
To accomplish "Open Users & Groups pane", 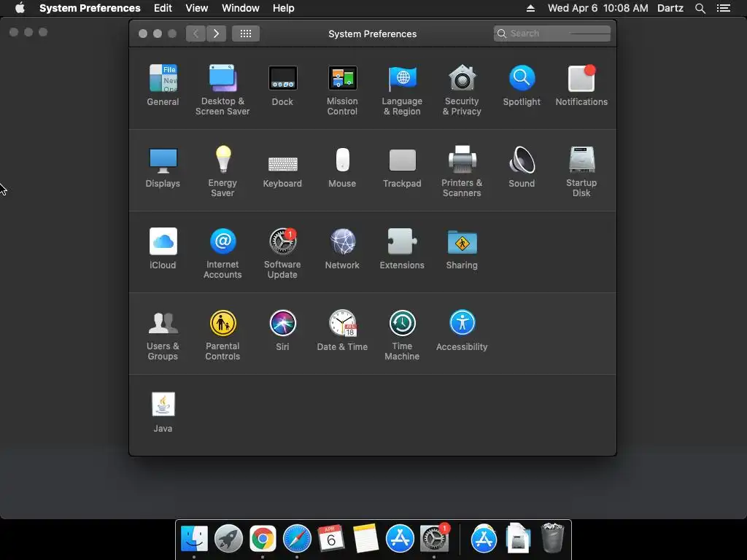I will pyautogui.click(x=163, y=335).
